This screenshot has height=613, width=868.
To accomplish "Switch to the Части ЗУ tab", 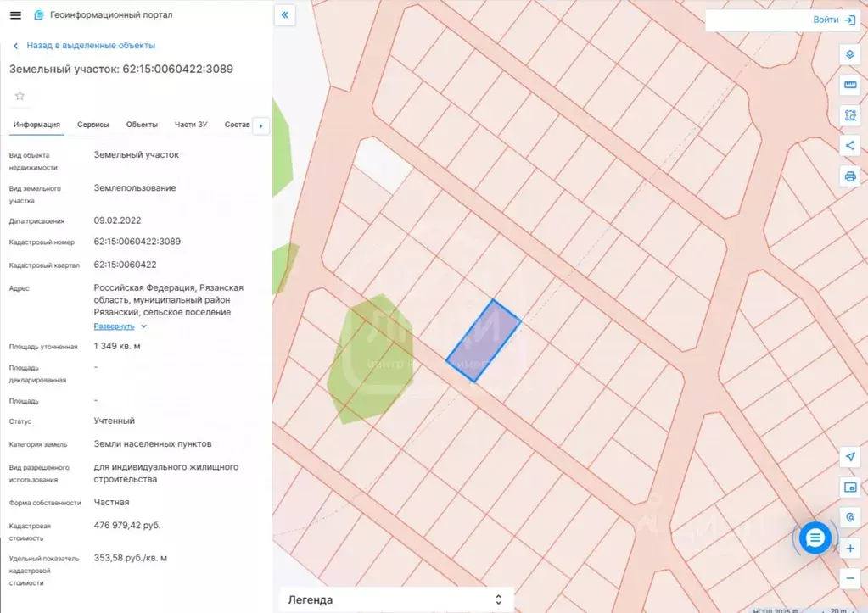I will pos(191,125).
